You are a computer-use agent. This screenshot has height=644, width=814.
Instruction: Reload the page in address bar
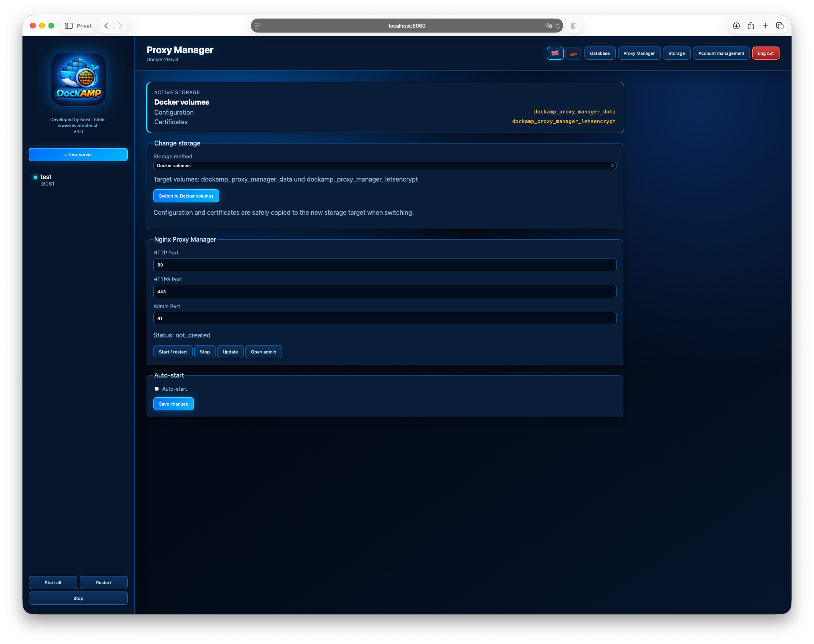pos(558,26)
